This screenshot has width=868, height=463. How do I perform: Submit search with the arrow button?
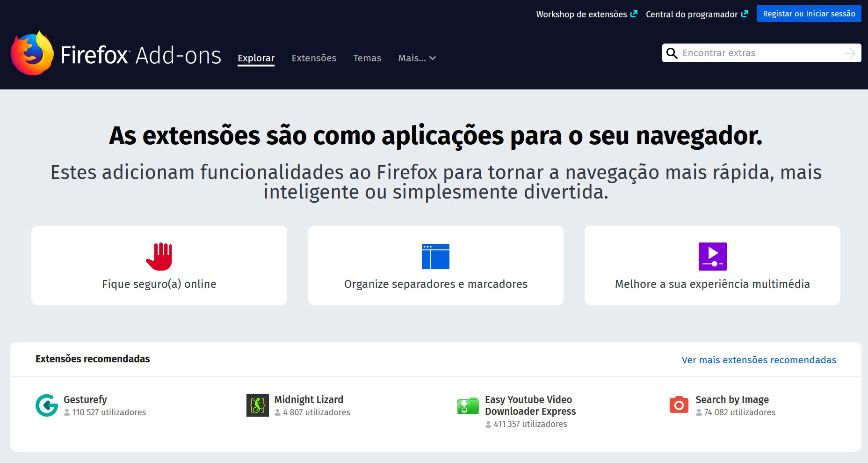[x=850, y=53]
